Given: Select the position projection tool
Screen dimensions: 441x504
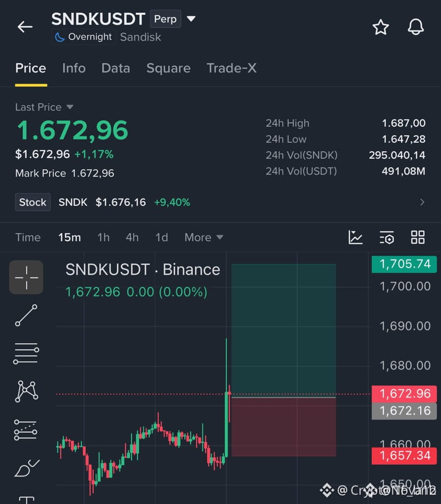Looking at the screenshot, I should [26, 430].
